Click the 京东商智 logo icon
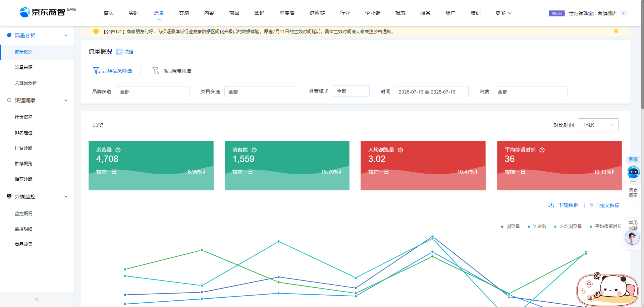Image resolution: width=644 pixels, height=307 pixels. coord(25,12)
